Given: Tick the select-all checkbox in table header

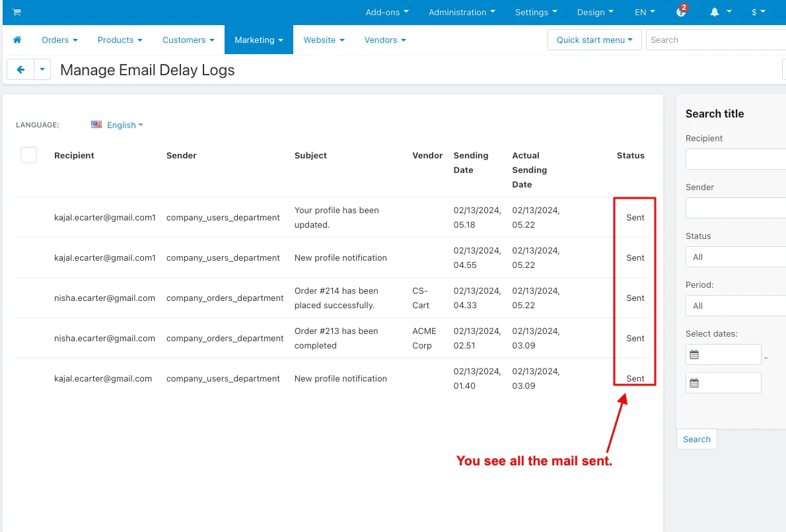Looking at the screenshot, I should [28, 155].
